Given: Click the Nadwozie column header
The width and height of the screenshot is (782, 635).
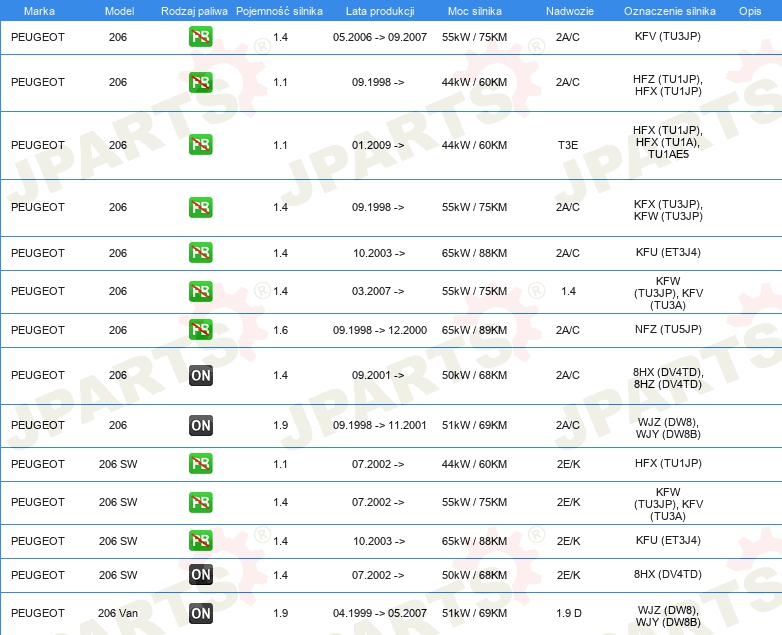Looking at the screenshot, I should tap(570, 11).
